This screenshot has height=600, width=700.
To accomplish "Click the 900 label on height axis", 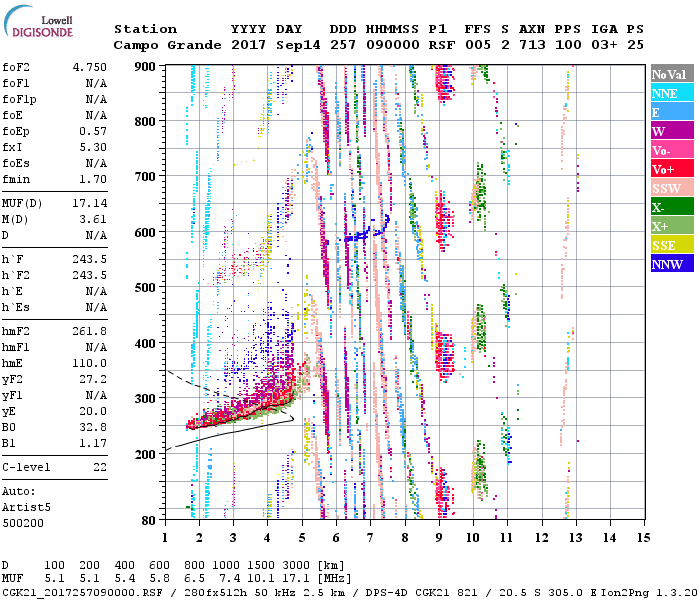I will (146, 66).
